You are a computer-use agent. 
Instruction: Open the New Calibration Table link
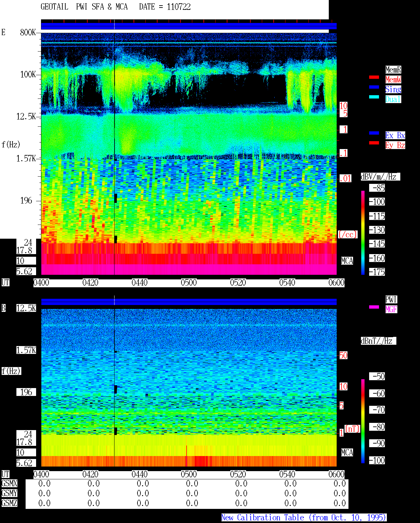(x=304, y=518)
